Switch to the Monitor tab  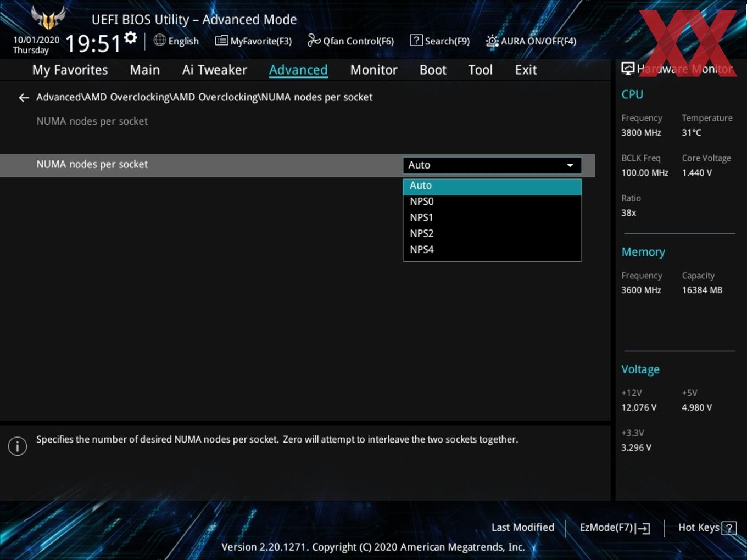(374, 70)
